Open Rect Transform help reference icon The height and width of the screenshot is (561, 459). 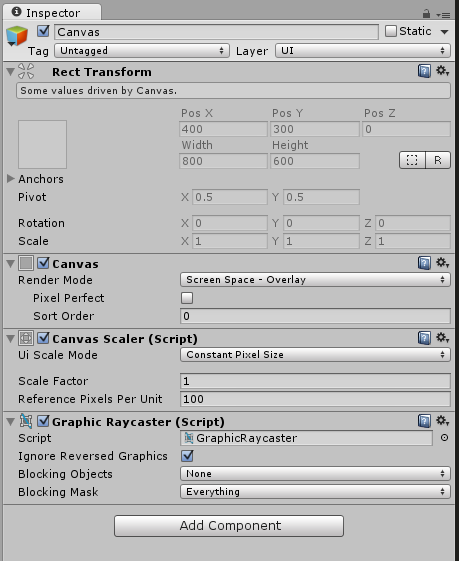[x=424, y=71]
